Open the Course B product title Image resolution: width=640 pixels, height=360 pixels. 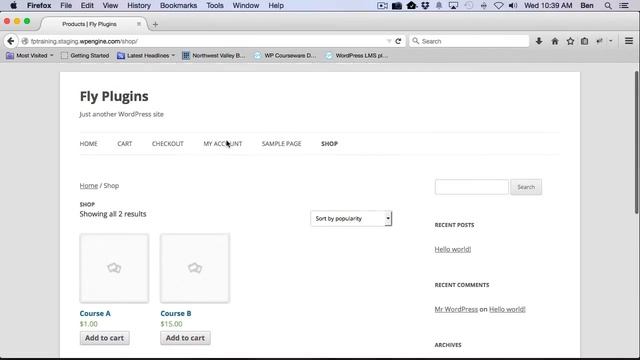[176, 313]
